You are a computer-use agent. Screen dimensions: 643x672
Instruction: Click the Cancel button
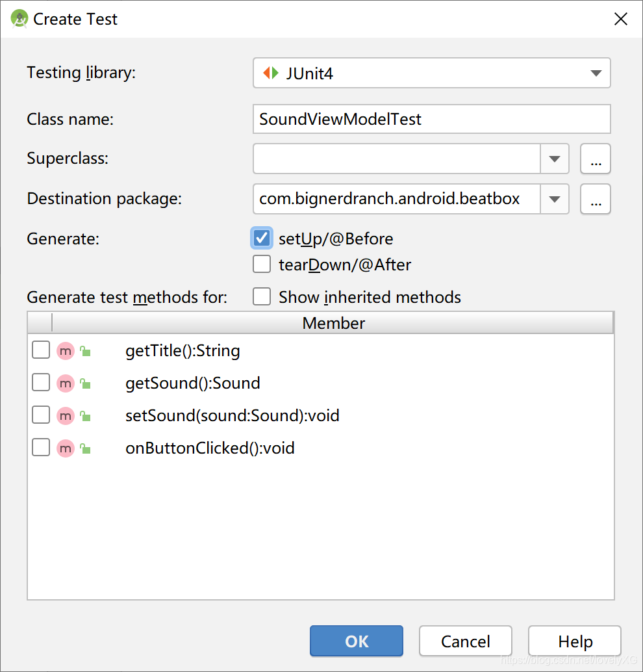coord(466,641)
